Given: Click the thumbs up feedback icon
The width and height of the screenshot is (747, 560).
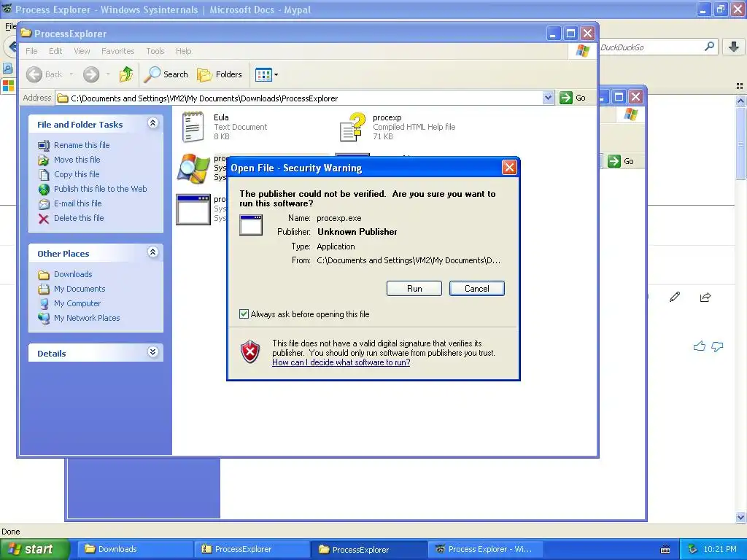Looking at the screenshot, I should [700, 346].
